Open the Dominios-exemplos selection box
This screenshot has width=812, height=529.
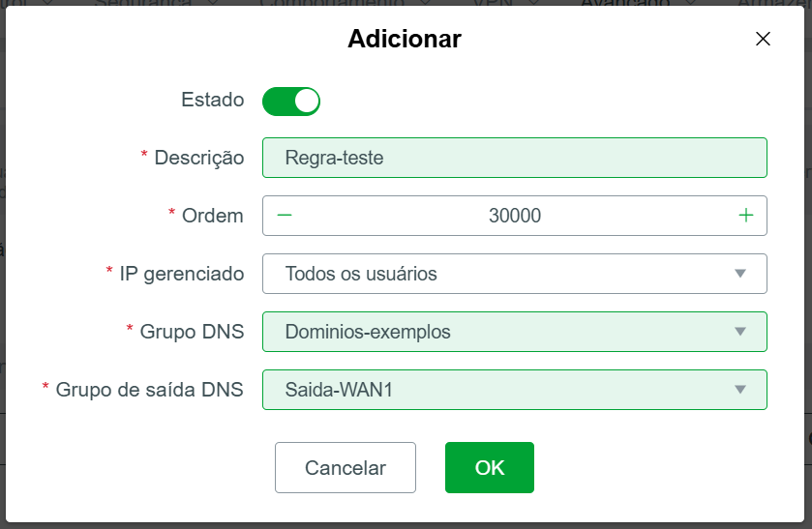515,332
